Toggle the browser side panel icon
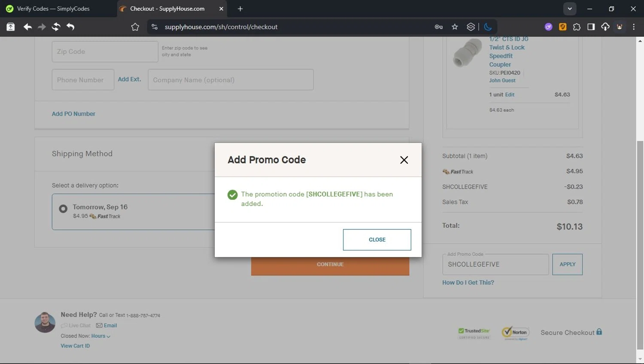644x364 pixels. point(591,27)
